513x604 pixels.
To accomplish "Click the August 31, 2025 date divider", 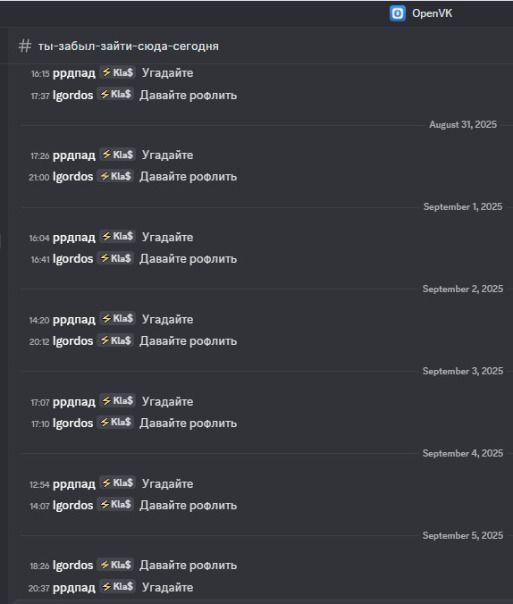I will [x=463, y=124].
